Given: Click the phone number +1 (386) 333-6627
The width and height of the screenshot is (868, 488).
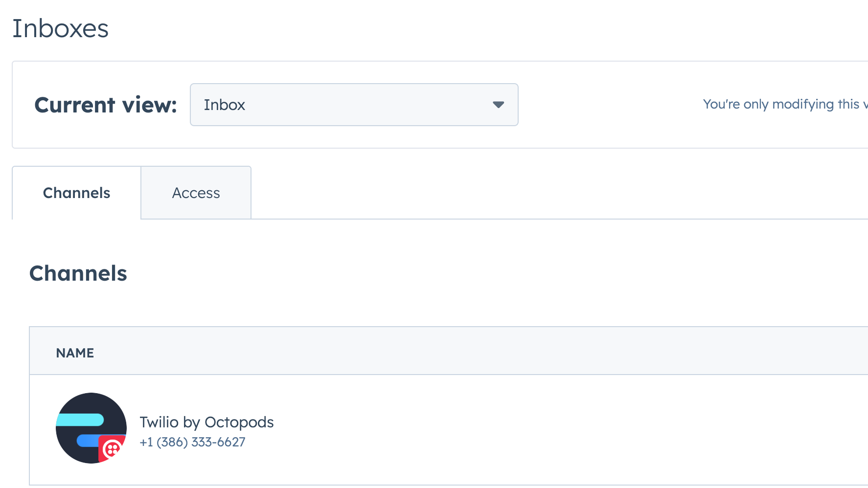Looking at the screenshot, I should (192, 442).
